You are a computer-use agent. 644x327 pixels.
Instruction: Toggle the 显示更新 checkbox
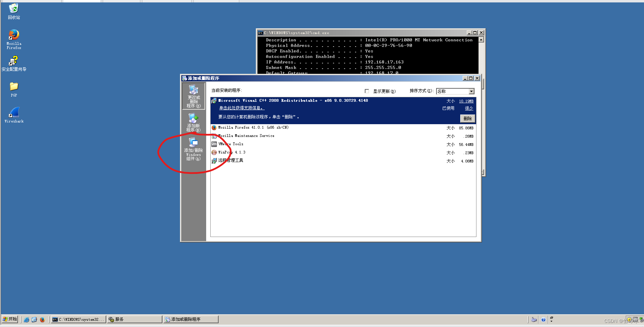click(x=367, y=91)
